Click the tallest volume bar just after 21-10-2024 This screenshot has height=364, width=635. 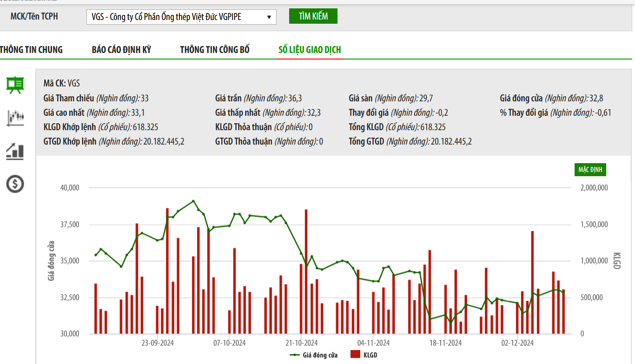coord(306,270)
